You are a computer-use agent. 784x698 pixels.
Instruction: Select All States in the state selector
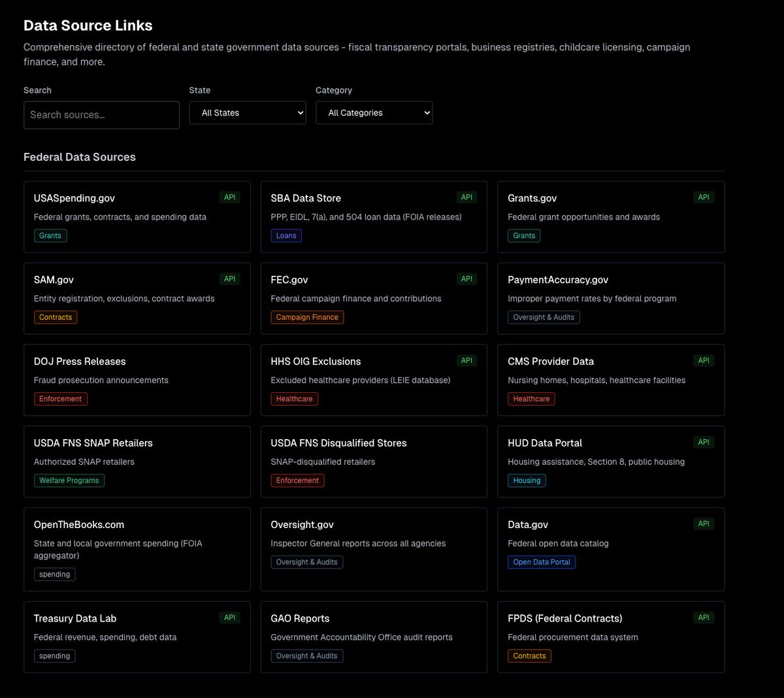[x=248, y=112]
